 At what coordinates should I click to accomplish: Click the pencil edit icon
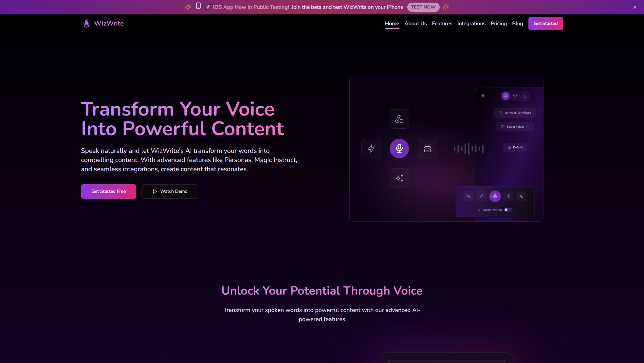[x=481, y=196]
